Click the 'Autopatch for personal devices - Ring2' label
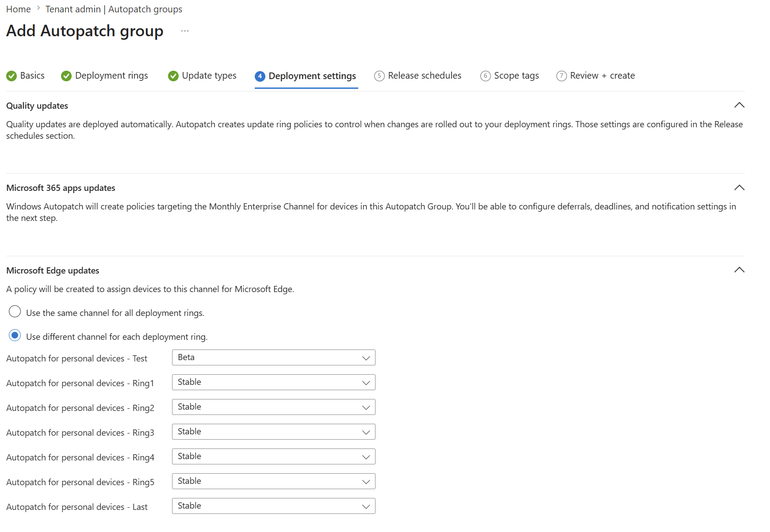Image resolution: width=770 pixels, height=532 pixels. point(80,408)
